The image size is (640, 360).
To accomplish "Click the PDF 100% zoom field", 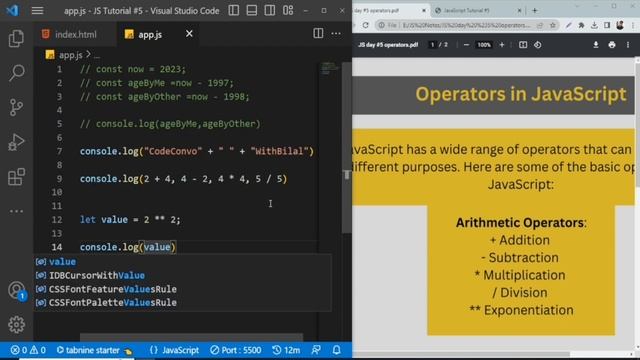I will (484, 45).
